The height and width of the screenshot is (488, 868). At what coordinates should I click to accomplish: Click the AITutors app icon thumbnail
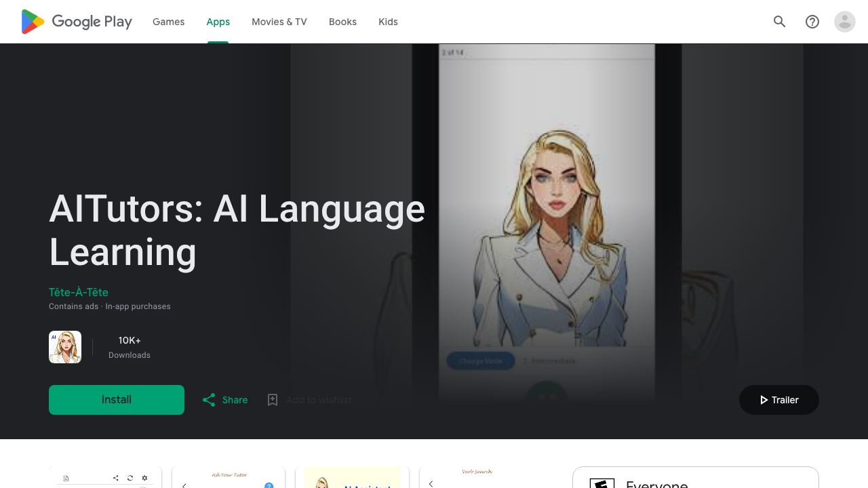click(x=65, y=347)
